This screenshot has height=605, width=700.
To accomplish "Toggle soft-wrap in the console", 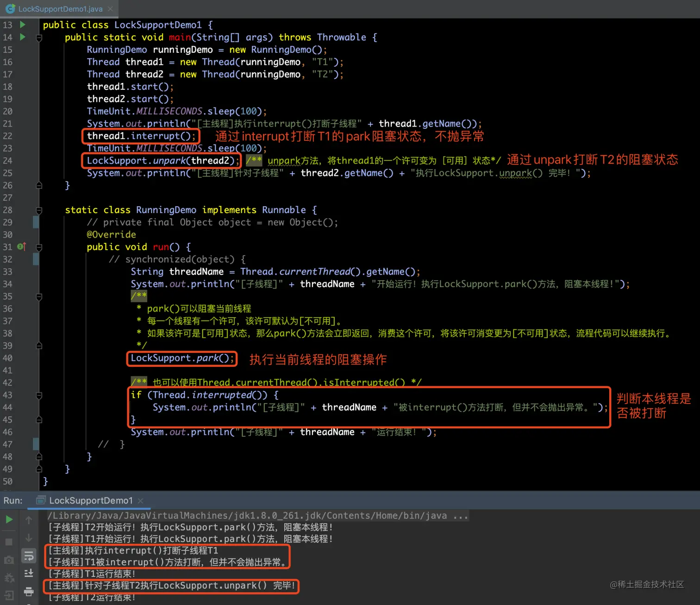I will (x=29, y=555).
